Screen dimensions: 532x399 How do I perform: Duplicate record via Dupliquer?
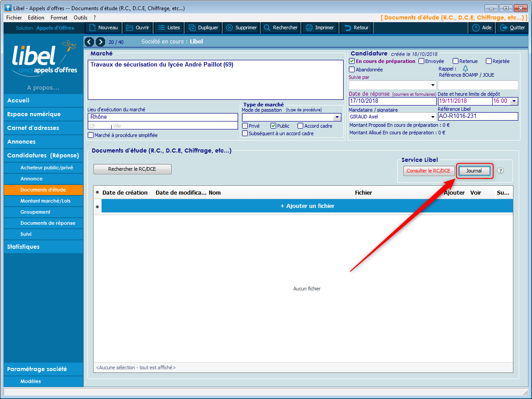click(x=203, y=27)
